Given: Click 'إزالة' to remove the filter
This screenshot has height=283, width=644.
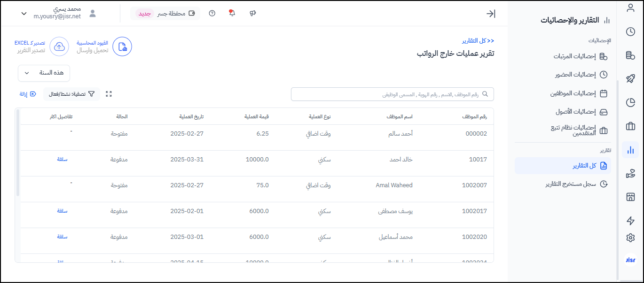Looking at the screenshot, I should pos(27,94).
